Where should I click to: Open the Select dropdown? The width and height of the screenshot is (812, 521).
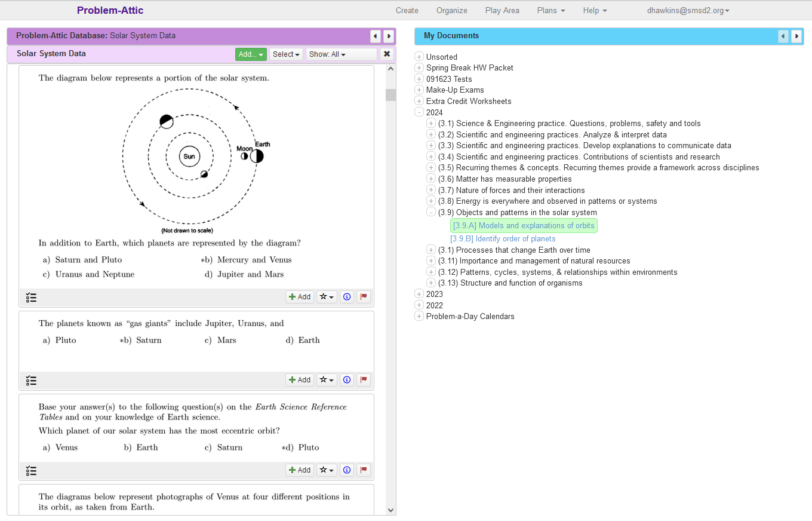click(286, 54)
